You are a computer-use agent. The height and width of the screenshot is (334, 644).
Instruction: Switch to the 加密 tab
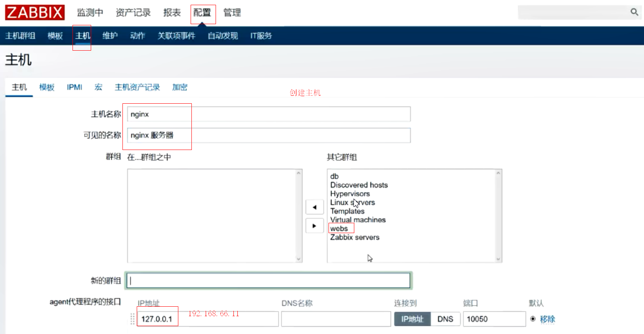180,87
